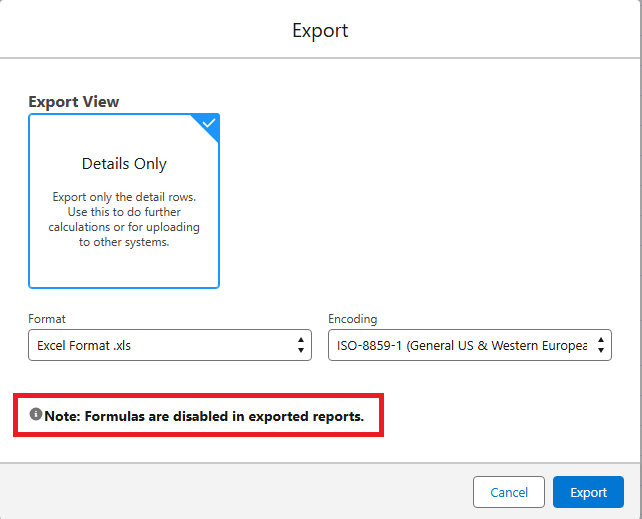The height and width of the screenshot is (519, 642).
Task: Select the Details Only export view card
Action: pyautogui.click(x=124, y=201)
